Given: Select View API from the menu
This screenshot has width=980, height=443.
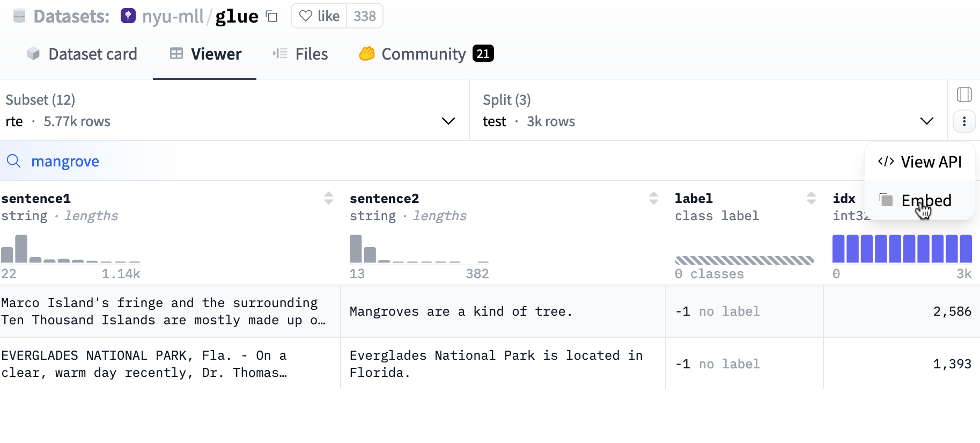Looking at the screenshot, I should pos(920,162).
